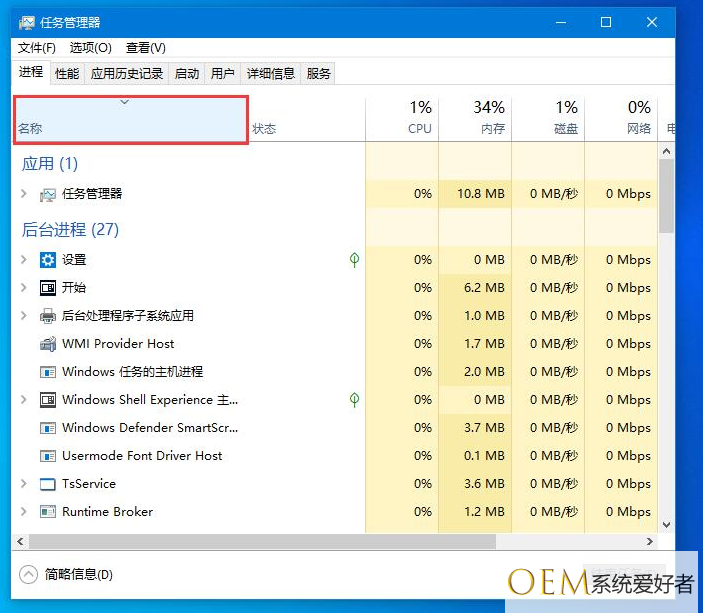The image size is (703, 613).
Task: Open the 文件 menu
Action: tap(37, 48)
